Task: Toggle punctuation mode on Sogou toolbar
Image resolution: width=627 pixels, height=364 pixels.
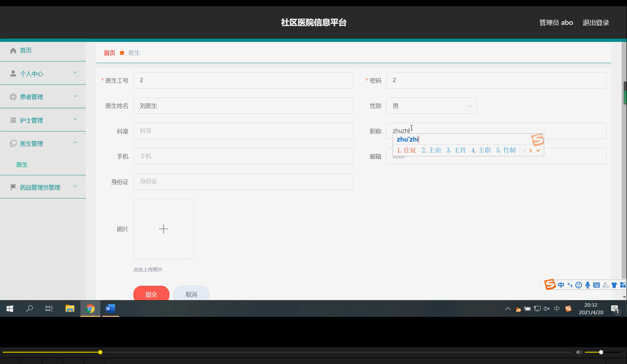Action: click(570, 285)
